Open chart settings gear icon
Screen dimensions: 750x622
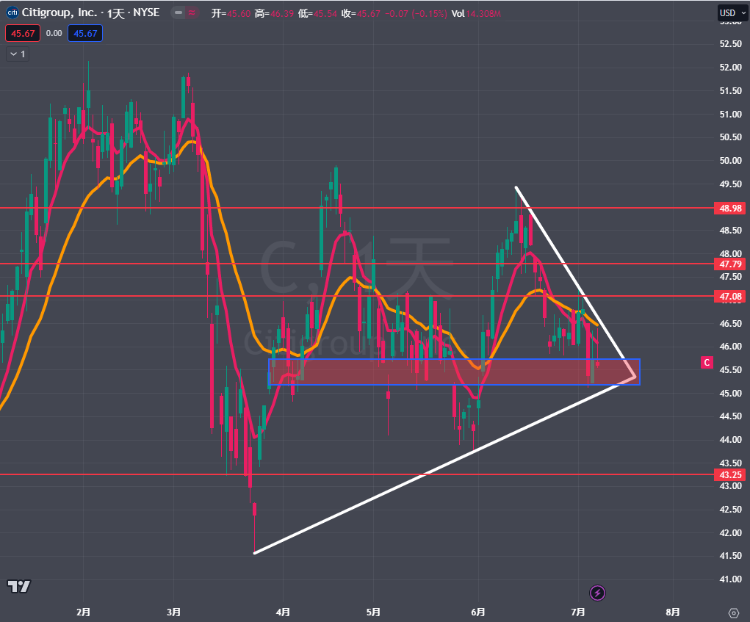[733, 611]
